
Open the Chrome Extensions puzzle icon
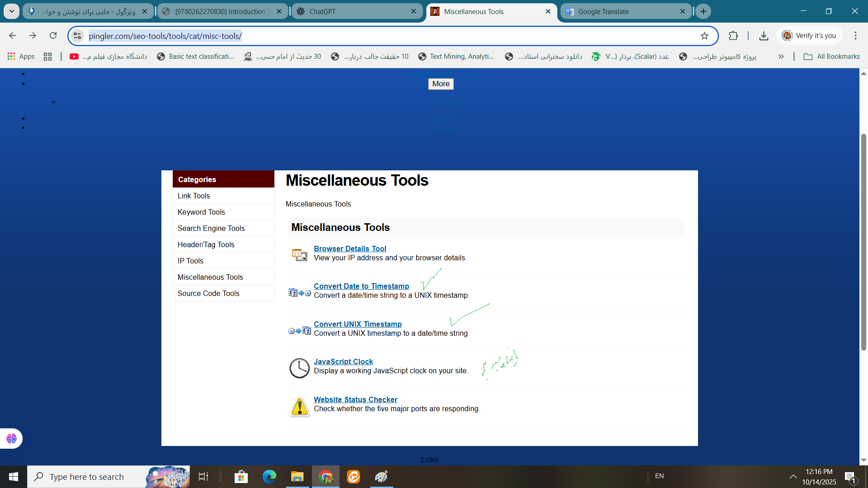733,36
